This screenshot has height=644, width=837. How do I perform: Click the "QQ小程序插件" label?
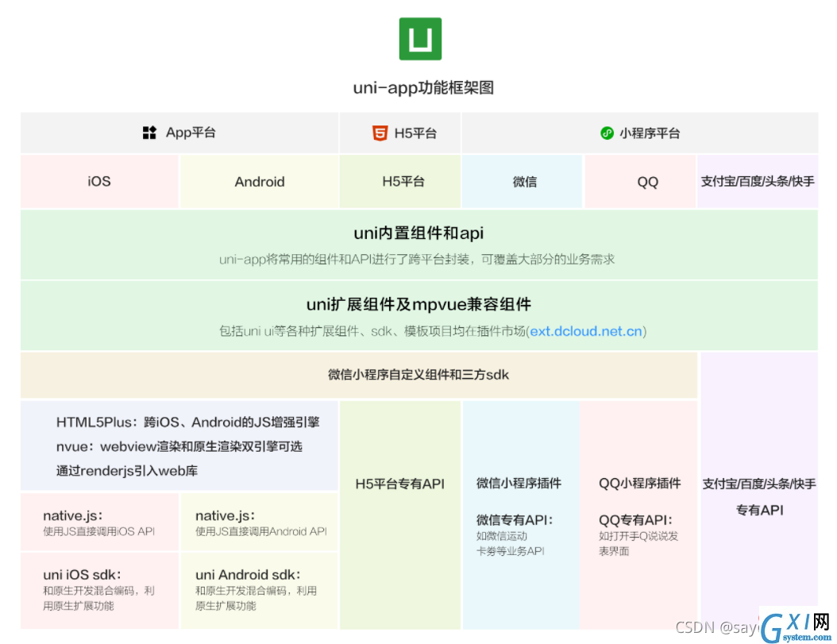(x=640, y=484)
